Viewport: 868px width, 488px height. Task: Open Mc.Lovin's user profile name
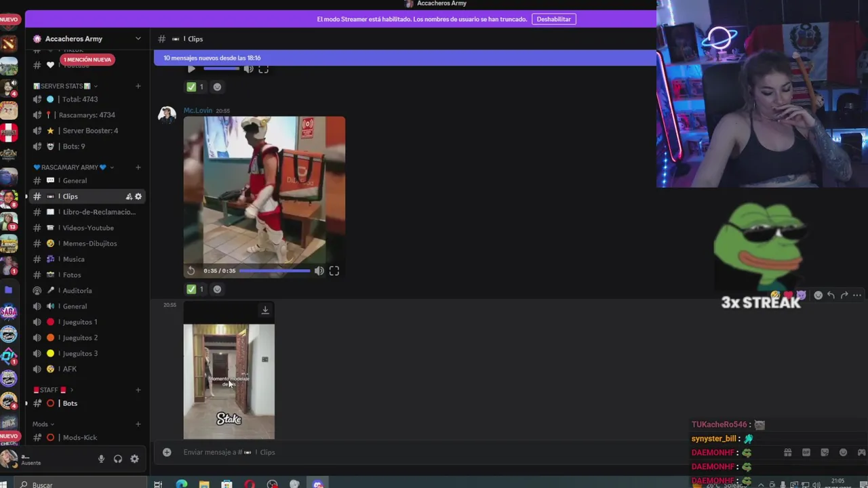(198, 110)
